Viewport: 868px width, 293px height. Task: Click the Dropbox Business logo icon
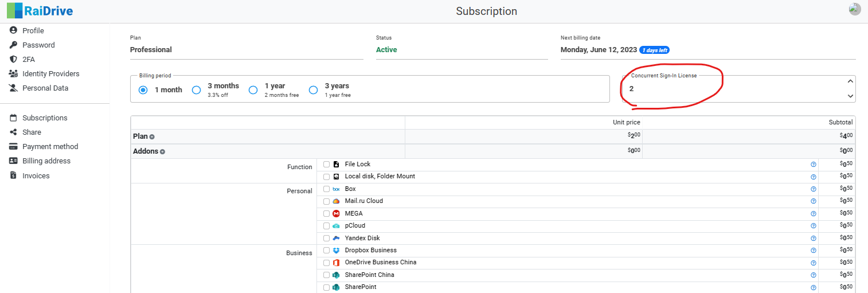(x=336, y=251)
